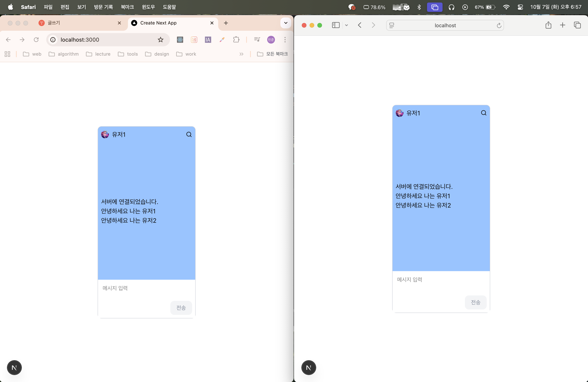Viewport: 588px width, 382px height.
Task: Open Safari's tab overview icon
Action: click(x=577, y=25)
